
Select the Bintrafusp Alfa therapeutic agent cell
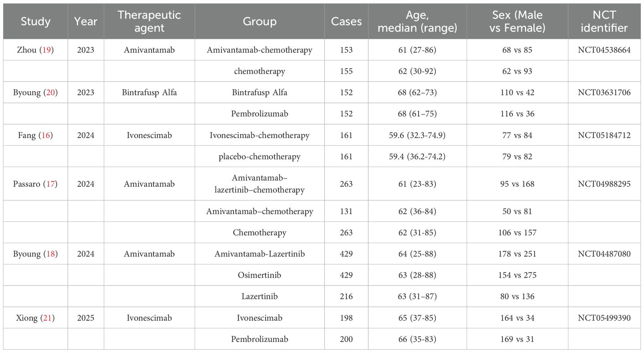(x=149, y=93)
